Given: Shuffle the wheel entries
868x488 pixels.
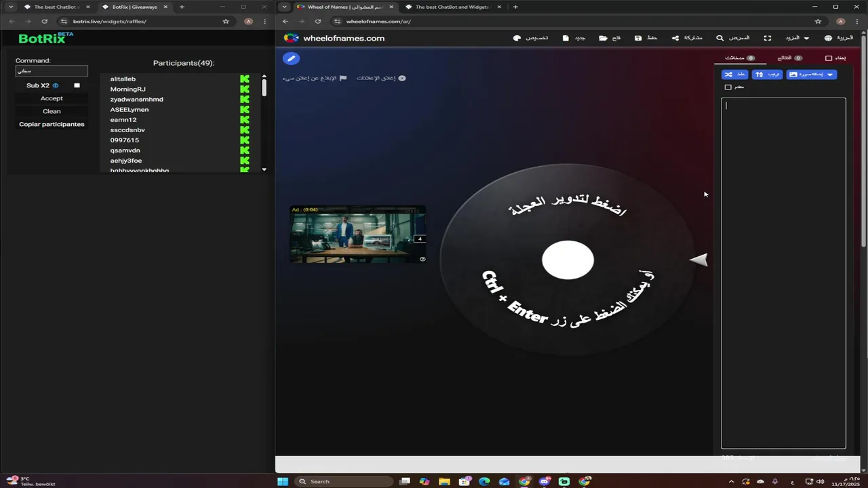Looking at the screenshot, I should point(734,75).
